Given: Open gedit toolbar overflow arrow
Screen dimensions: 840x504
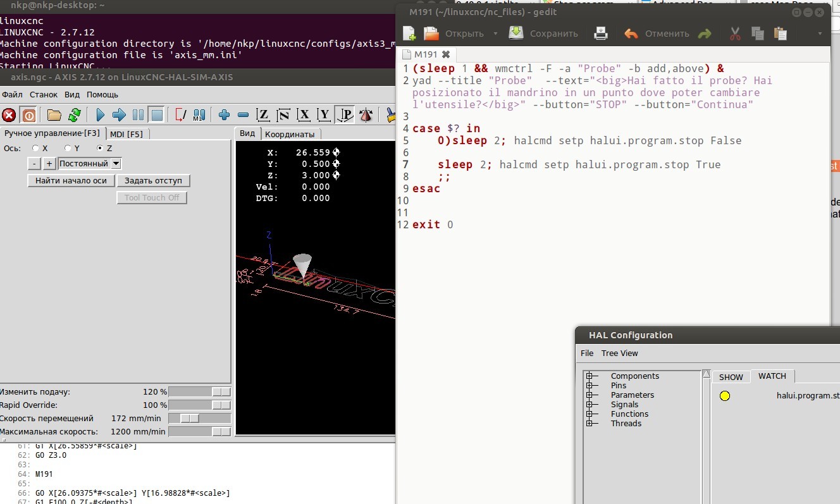Looking at the screenshot, I should coord(820,34).
